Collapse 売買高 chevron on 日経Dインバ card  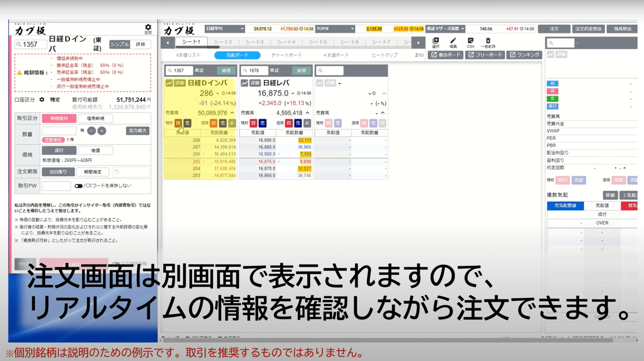pos(232,113)
